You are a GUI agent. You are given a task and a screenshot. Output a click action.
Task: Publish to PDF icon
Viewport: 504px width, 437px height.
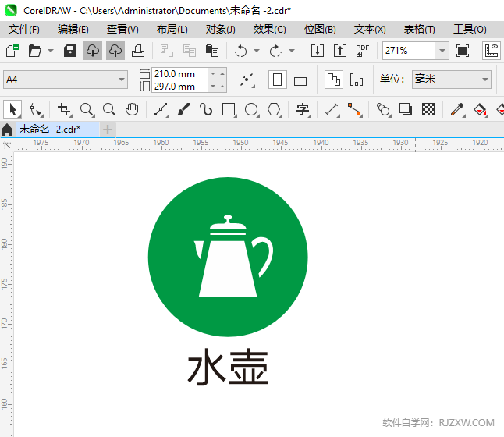pyautogui.click(x=362, y=51)
